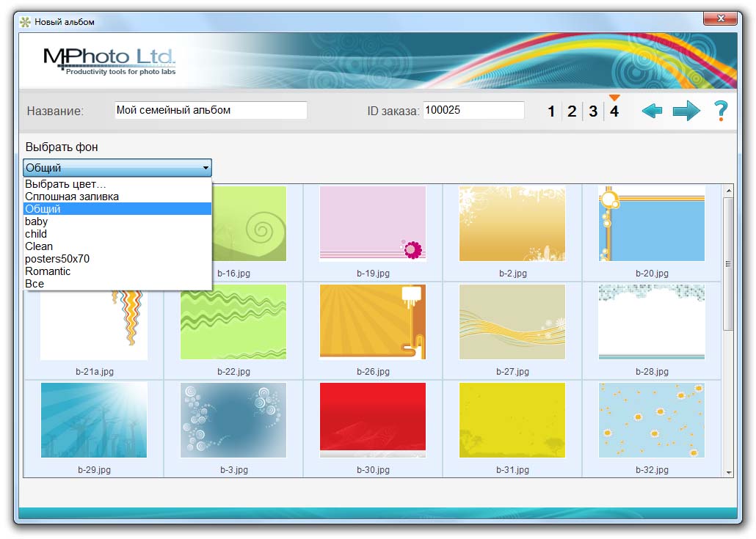Pick background thumbnail b-27.jpg
This screenshot has height=539, width=756.
pyautogui.click(x=512, y=322)
